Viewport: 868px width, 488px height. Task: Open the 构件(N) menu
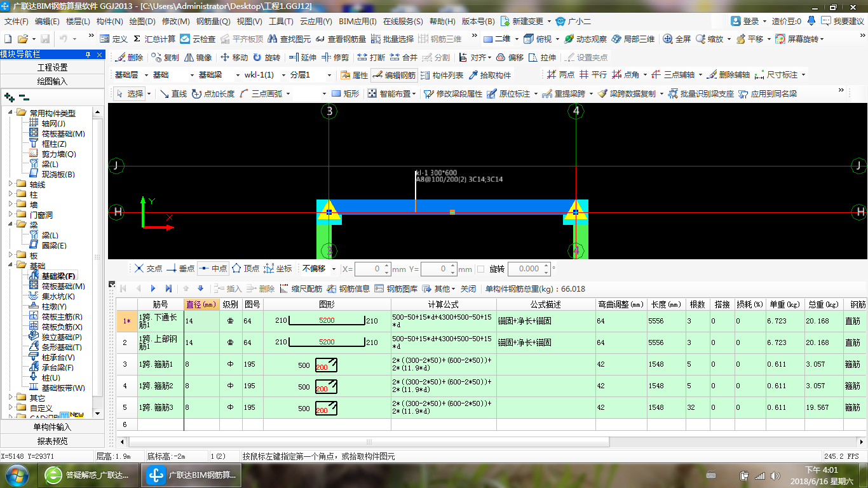click(110, 21)
